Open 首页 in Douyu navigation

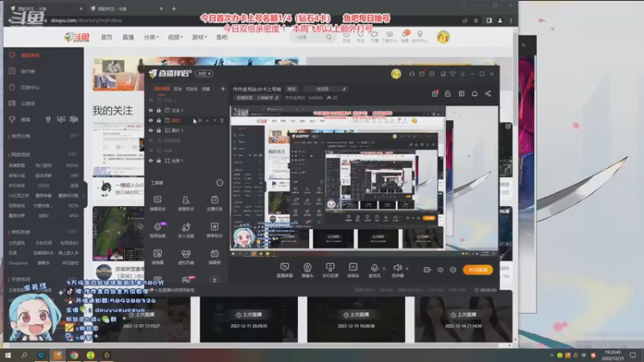click(106, 37)
